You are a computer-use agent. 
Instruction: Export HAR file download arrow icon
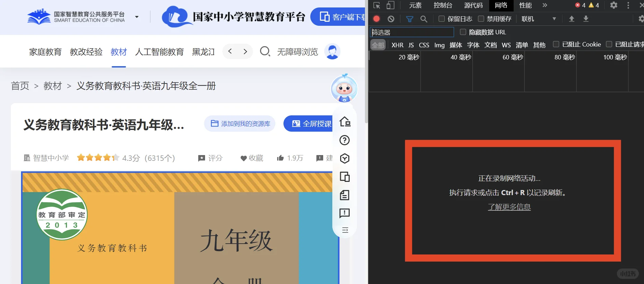pyautogui.click(x=586, y=19)
